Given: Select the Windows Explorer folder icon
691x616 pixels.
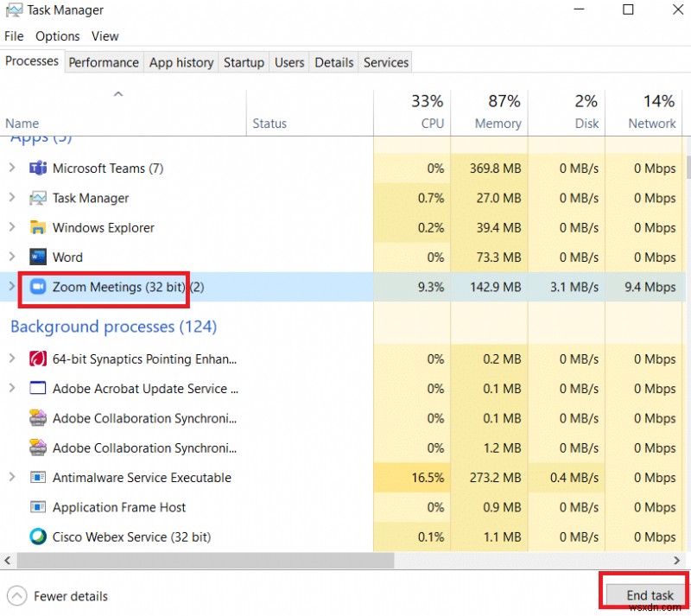Looking at the screenshot, I should click(x=38, y=227).
